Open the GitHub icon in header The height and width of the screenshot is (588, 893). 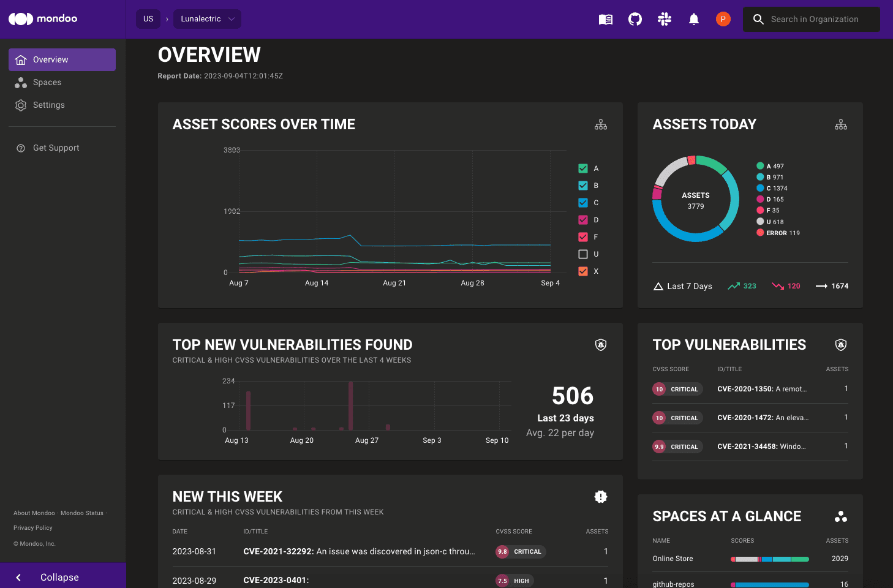635,20
